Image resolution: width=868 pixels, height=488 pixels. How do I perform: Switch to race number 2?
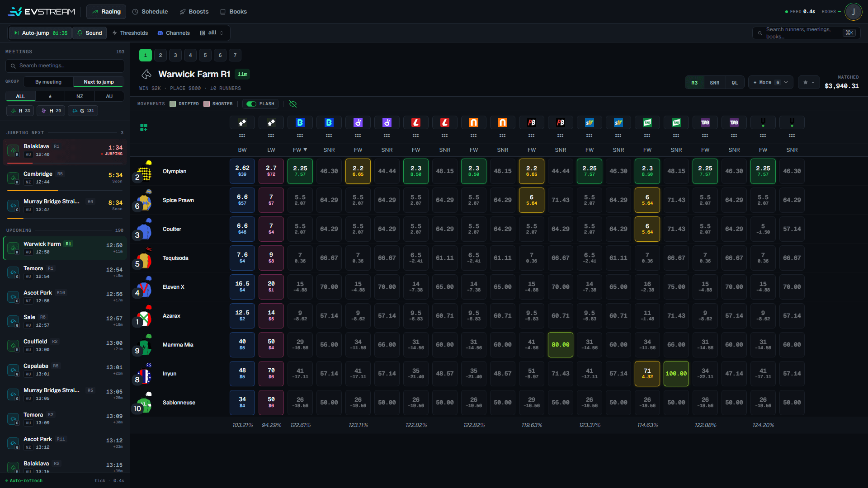[x=160, y=55]
